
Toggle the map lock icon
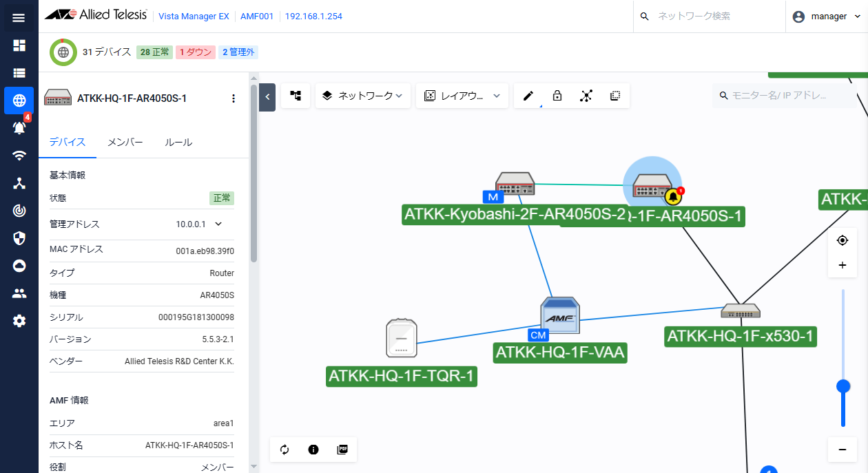click(x=557, y=96)
